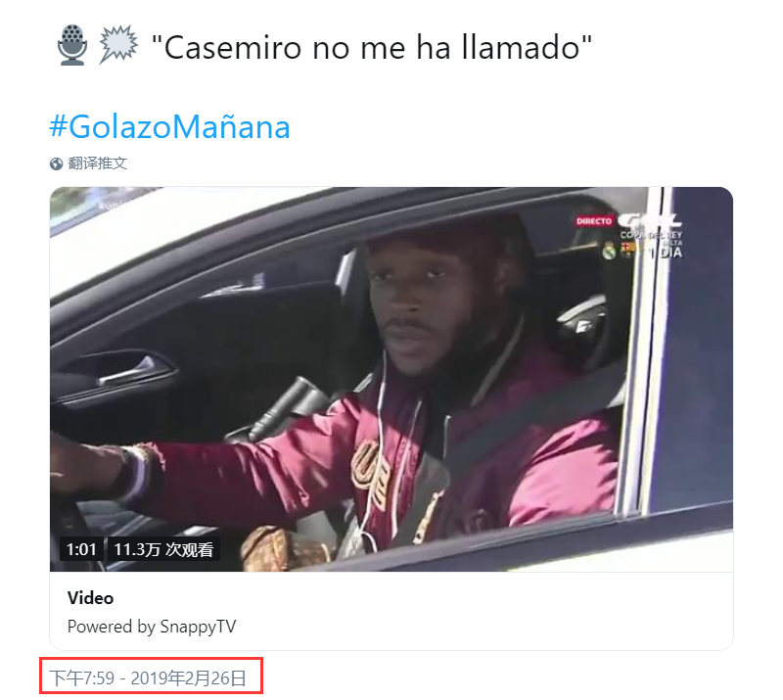
Task: Click the Barcelona crest in overlay
Action: pos(627,250)
